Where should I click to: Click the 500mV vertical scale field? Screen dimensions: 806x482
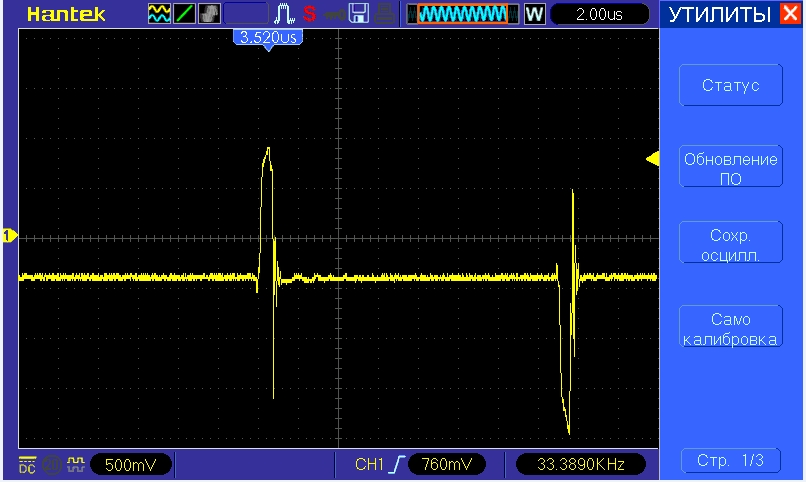tap(131, 465)
